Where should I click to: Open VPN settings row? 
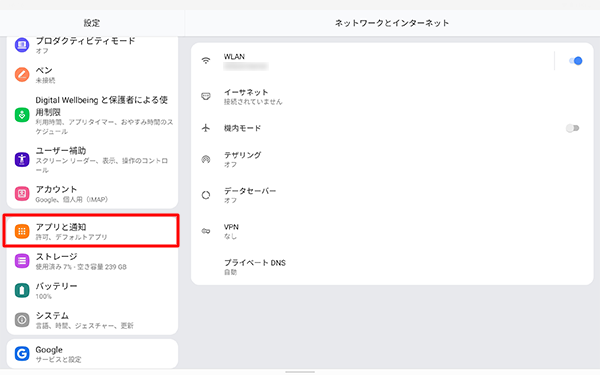392,231
